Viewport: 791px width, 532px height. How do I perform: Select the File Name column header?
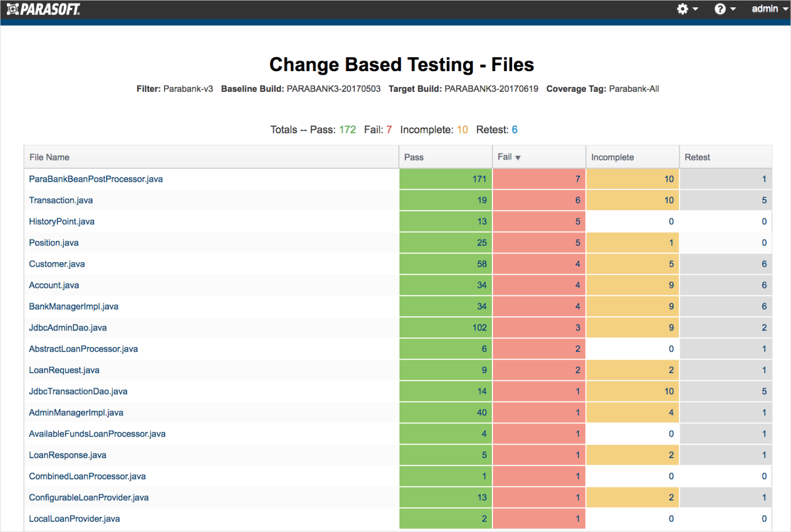point(48,157)
